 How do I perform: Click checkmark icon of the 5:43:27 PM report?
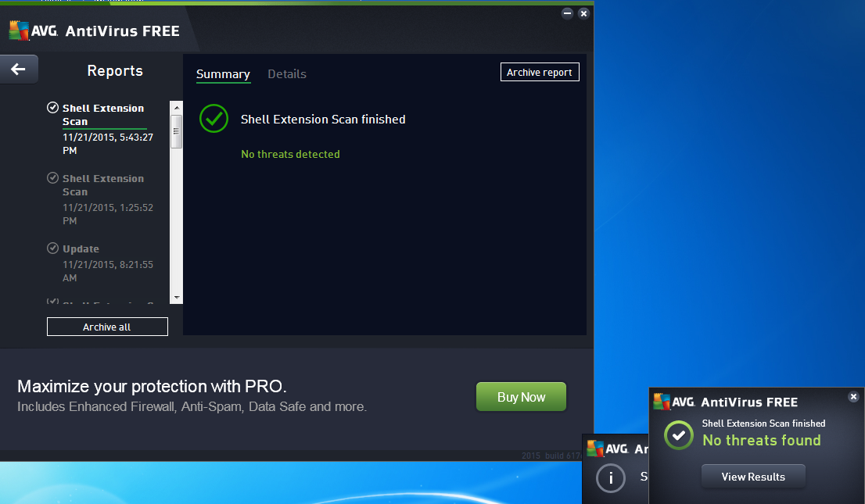(53, 108)
